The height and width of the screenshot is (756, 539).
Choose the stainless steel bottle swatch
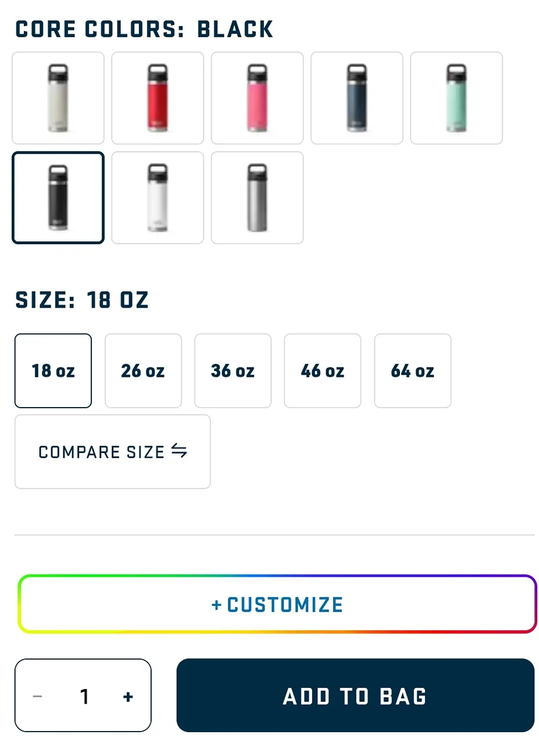pos(257,198)
